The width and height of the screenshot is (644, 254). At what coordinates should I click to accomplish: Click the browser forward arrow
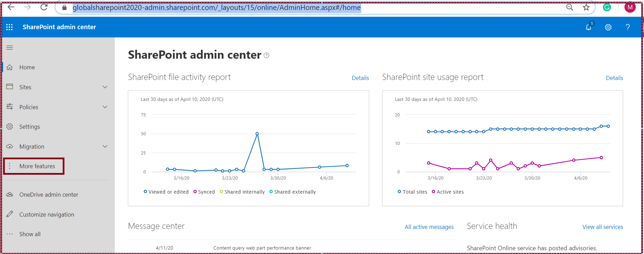pos(27,7)
